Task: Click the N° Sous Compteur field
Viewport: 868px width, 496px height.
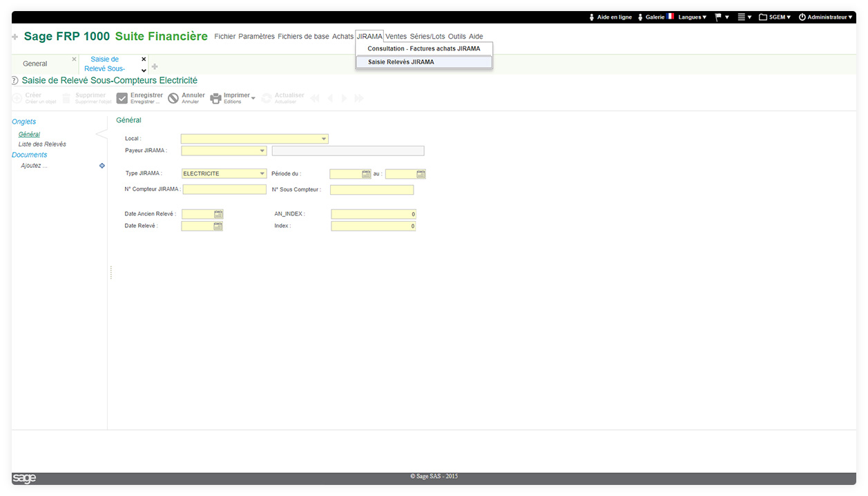Action: [372, 190]
